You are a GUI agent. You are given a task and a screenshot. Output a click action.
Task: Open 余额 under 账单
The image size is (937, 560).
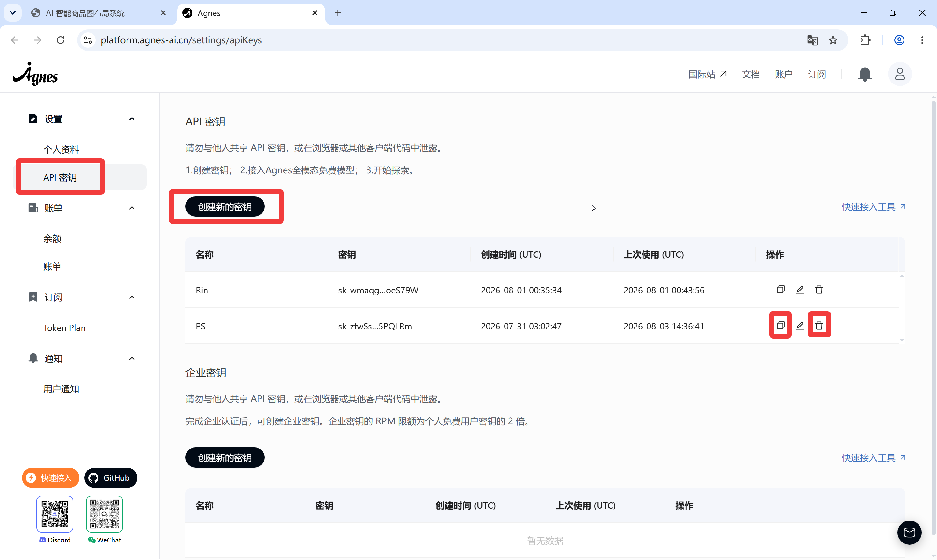(52, 239)
